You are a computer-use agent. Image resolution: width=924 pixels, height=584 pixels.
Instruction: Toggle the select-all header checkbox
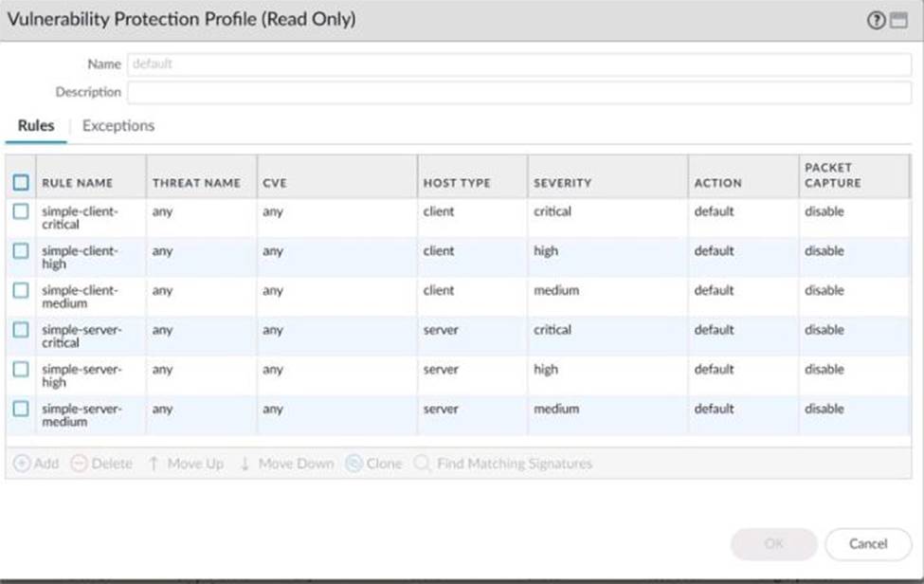(21, 182)
